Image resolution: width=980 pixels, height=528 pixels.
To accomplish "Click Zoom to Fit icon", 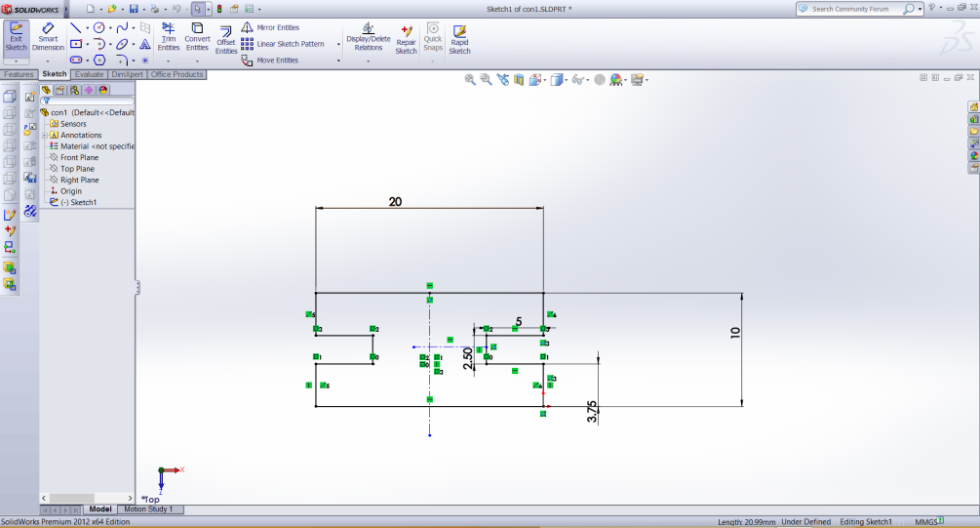I will [470, 79].
